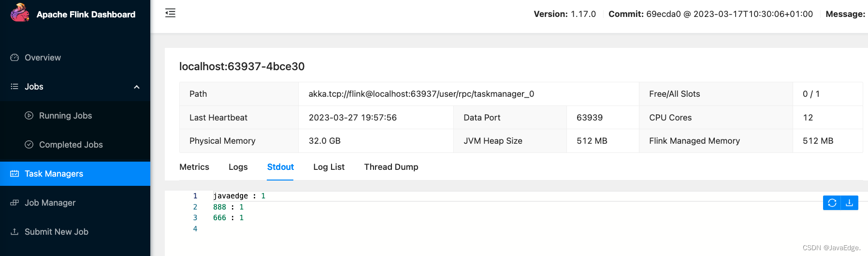Click the Running Jobs menu label

tap(65, 116)
